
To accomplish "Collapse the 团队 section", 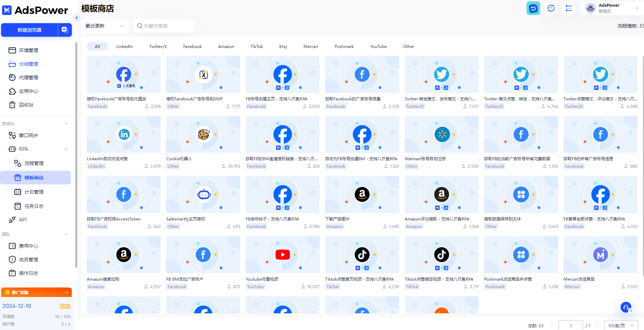I will point(66,234).
